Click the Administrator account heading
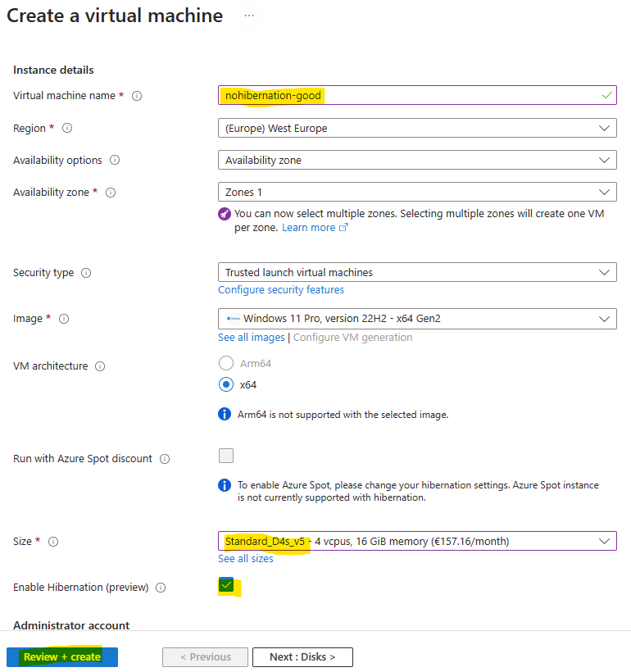 click(x=71, y=625)
